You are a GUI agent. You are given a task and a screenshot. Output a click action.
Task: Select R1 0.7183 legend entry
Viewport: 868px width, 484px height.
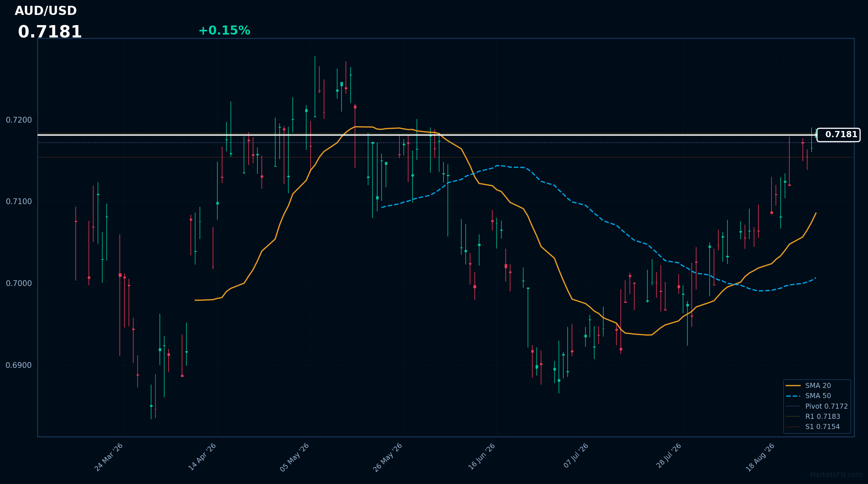[818, 416]
